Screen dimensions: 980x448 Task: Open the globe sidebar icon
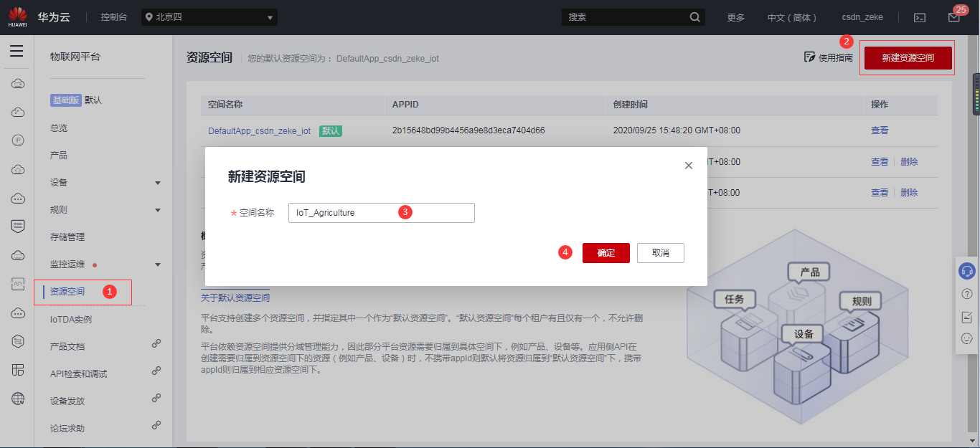(x=18, y=399)
